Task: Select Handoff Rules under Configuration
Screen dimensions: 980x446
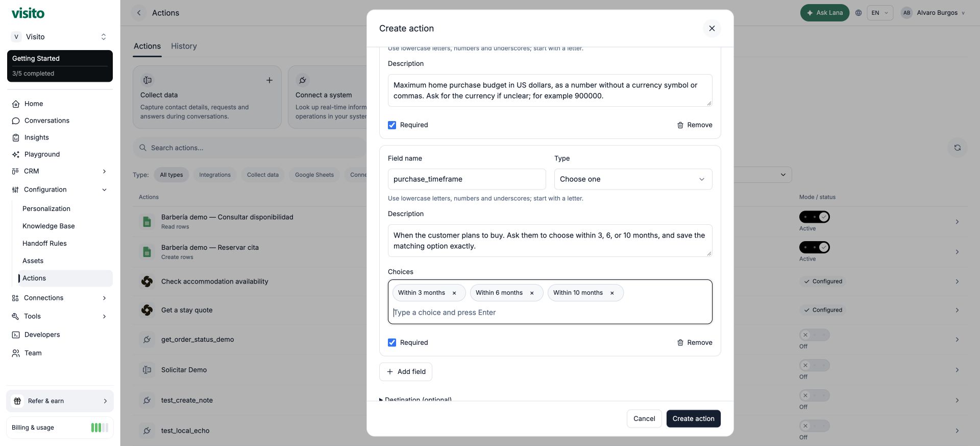Action: coord(44,244)
